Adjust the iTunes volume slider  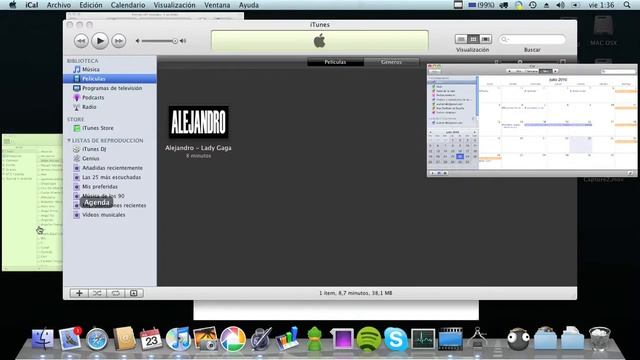[x=158, y=41]
